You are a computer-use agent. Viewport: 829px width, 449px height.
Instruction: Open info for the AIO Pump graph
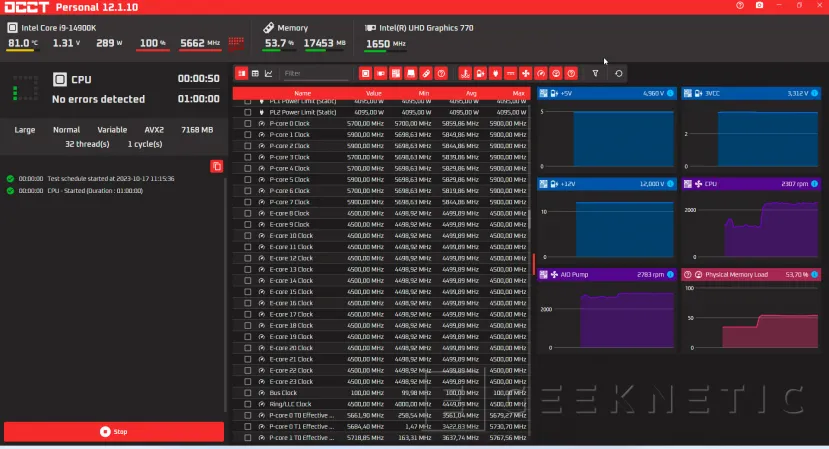pos(670,274)
